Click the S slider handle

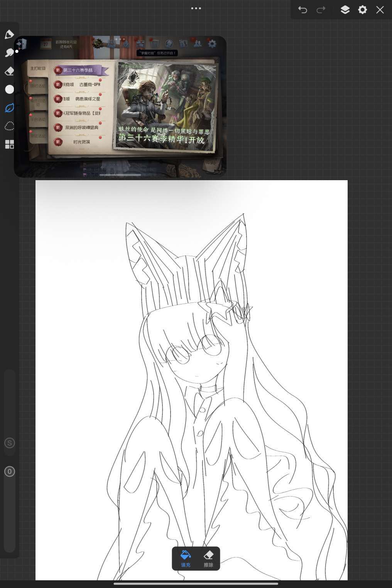10,443
